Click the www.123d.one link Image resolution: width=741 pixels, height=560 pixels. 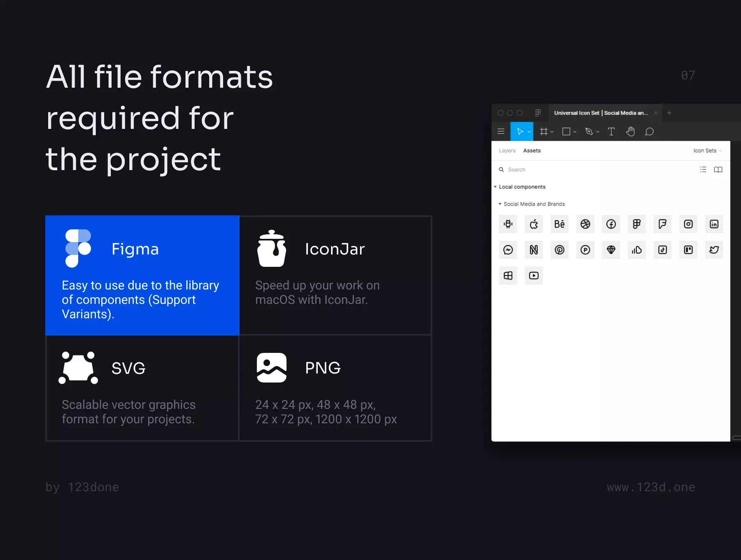651,487
